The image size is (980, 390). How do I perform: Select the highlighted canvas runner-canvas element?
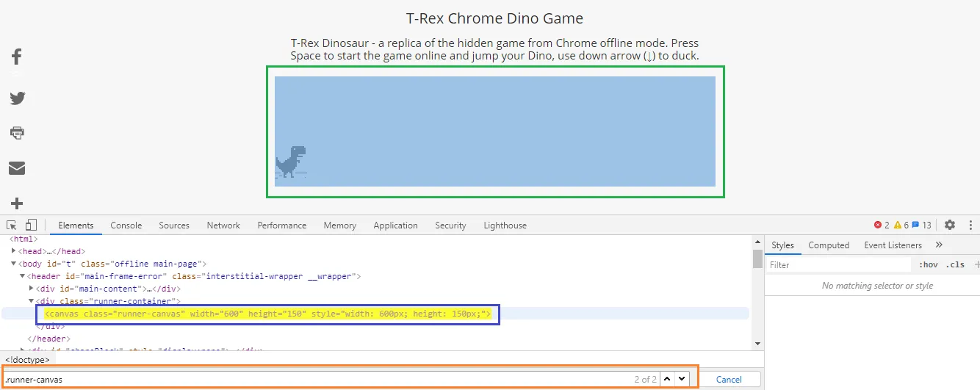click(267, 314)
